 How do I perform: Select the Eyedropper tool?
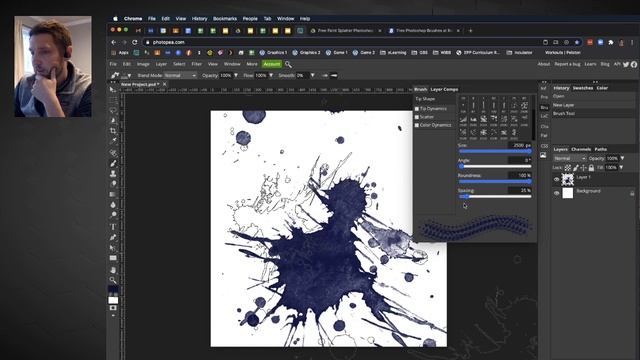[x=113, y=141]
